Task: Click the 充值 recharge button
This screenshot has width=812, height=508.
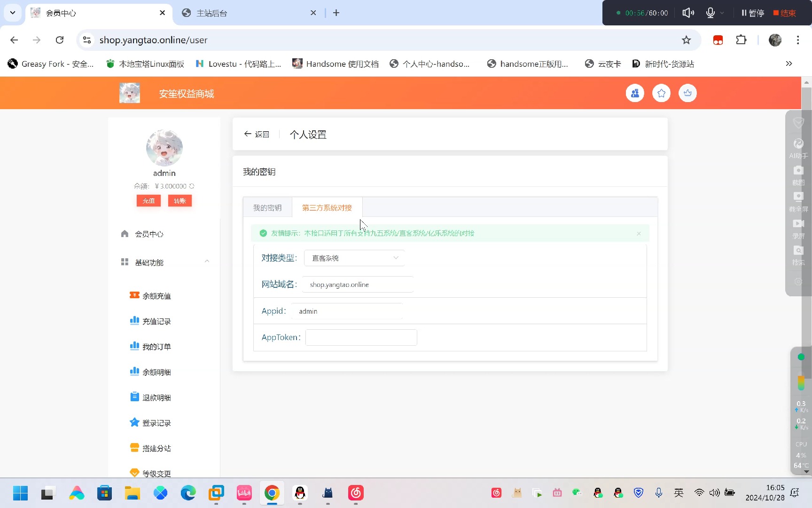Action: coord(148,200)
